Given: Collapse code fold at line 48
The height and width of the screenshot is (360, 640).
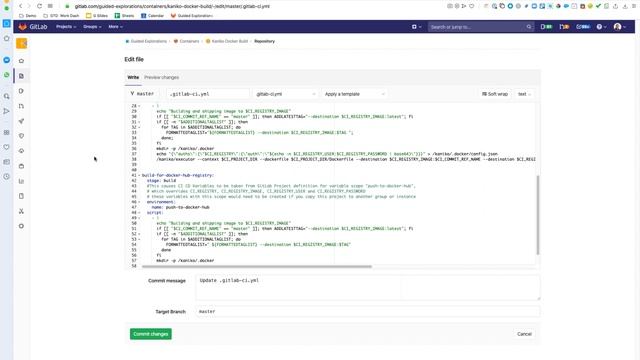Looking at the screenshot, I should [139, 213].
